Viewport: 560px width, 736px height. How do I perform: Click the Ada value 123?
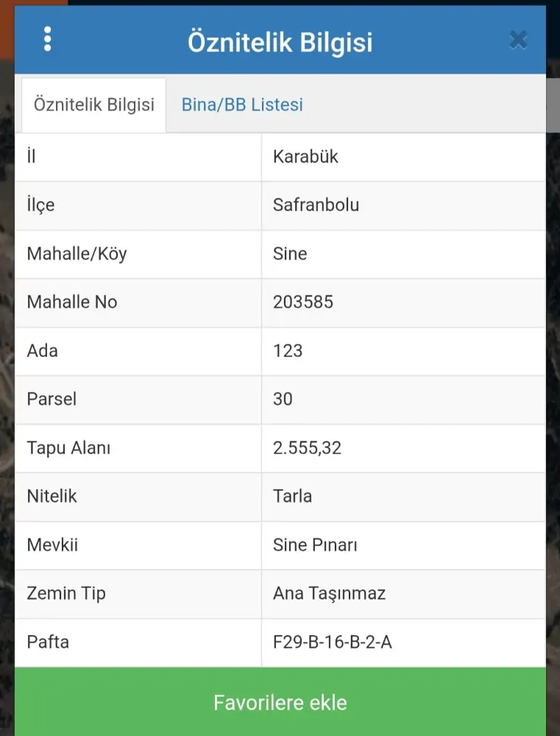pos(288,350)
